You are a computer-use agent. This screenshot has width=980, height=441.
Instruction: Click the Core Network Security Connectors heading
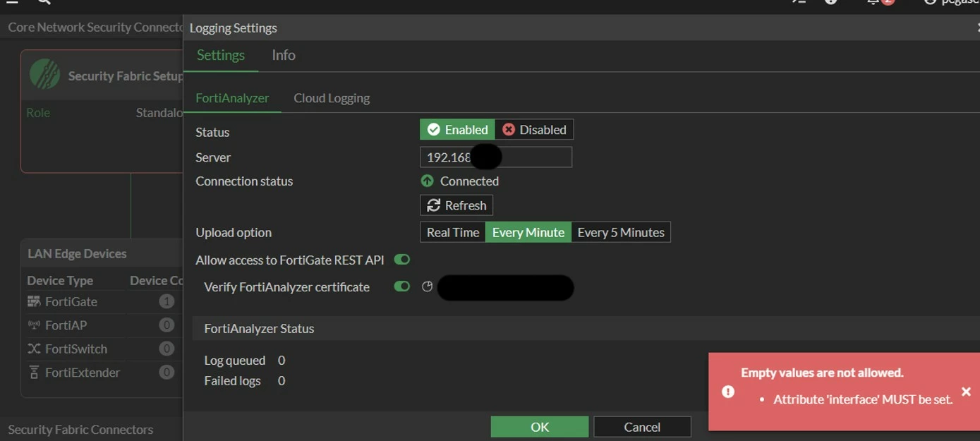(95, 28)
